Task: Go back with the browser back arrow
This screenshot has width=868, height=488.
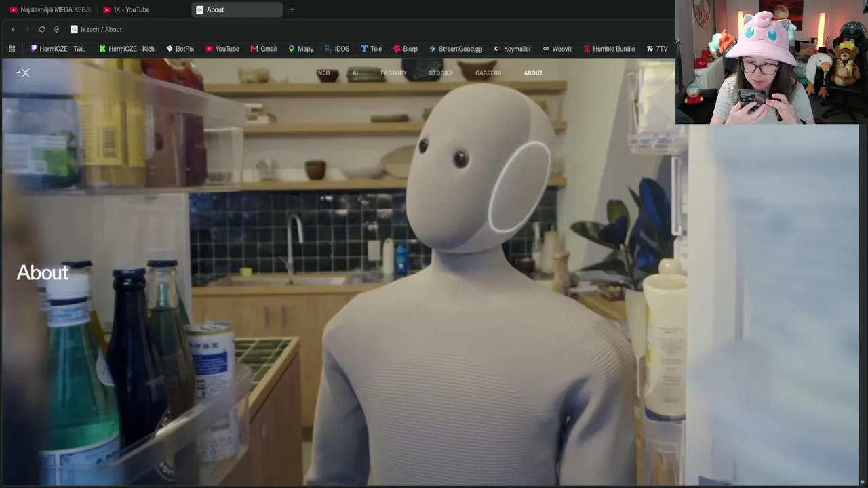Action: pos(13,29)
